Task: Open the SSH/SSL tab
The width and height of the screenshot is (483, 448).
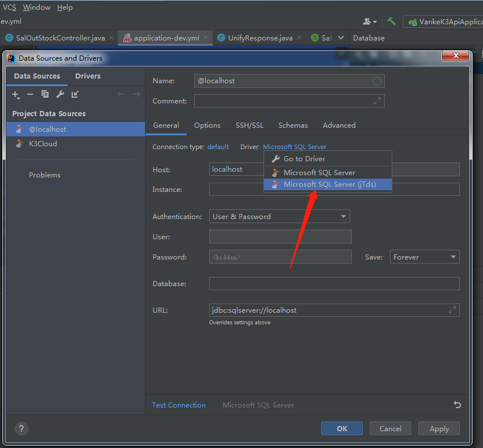Action: point(250,125)
